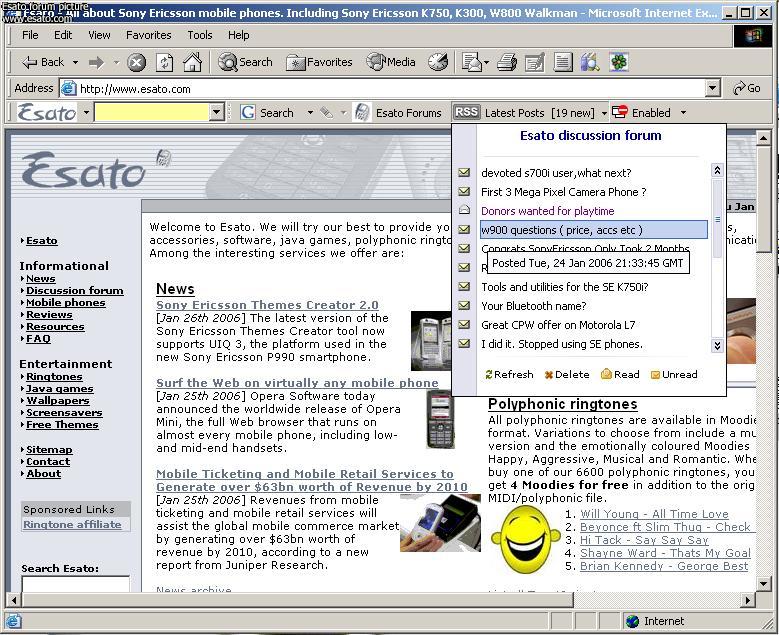The image size is (779, 635).
Task: Click Delete in the forum popup
Action: 567,374
